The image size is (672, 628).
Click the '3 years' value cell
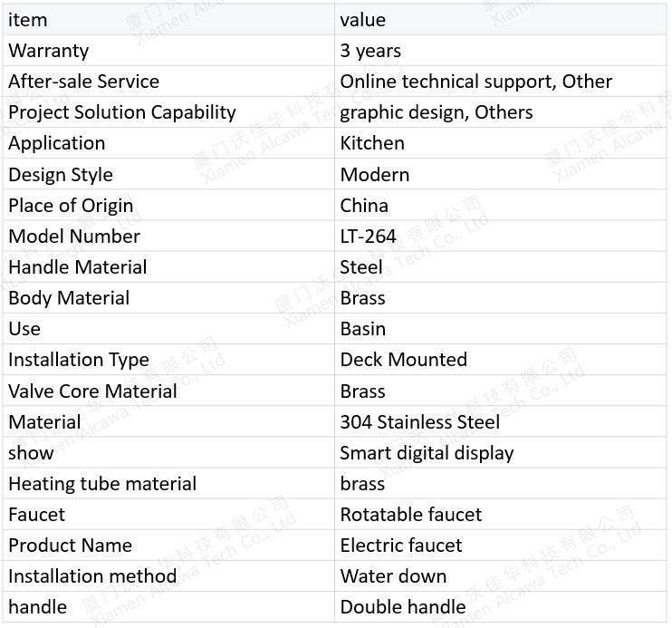pos(500,51)
